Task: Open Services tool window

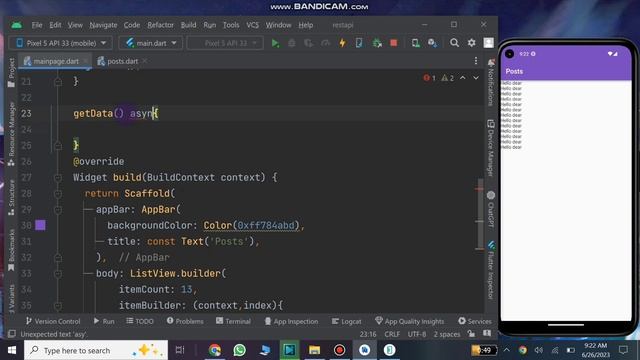Action: [475, 321]
